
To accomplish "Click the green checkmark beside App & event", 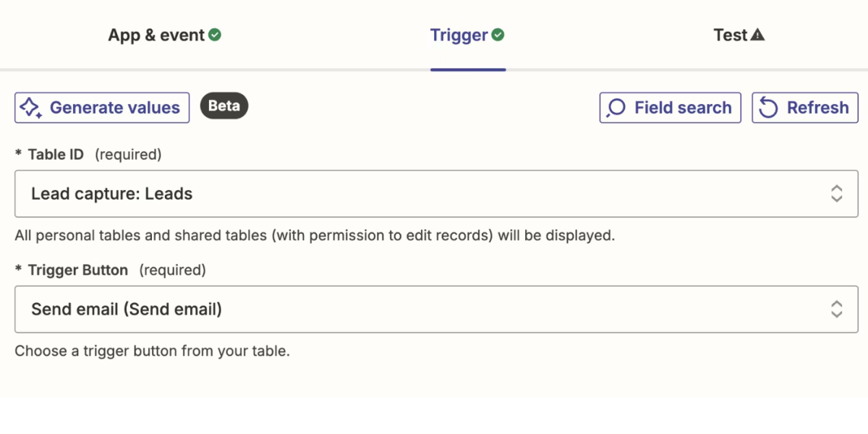I will [215, 35].
